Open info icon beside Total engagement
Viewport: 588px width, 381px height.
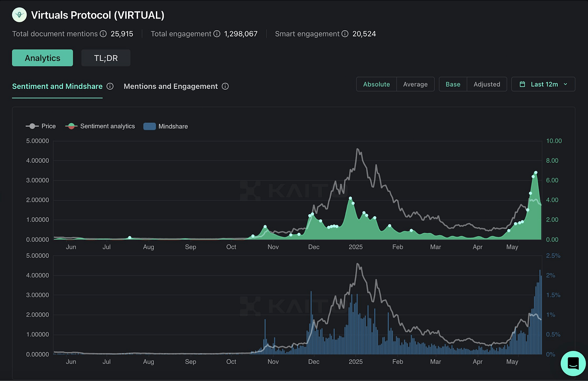217,34
